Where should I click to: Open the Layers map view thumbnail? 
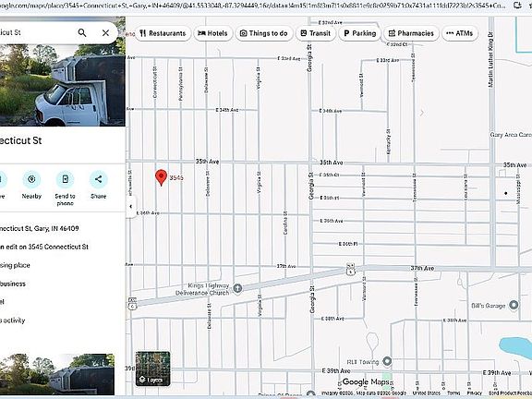point(152,369)
